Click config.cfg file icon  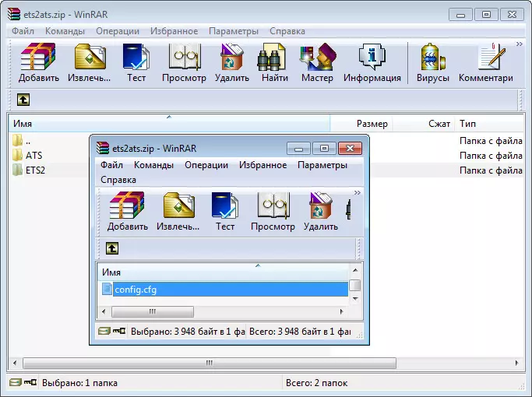coord(107,289)
